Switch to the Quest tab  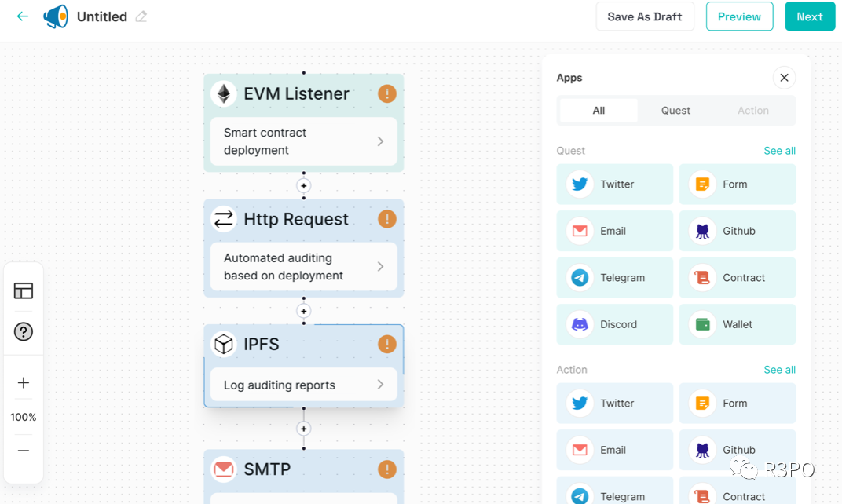tap(675, 111)
